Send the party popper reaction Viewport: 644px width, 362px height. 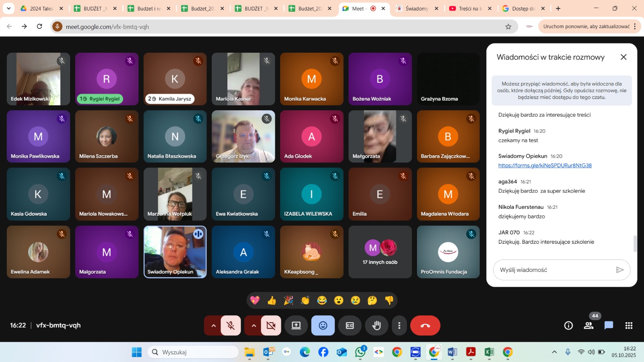[x=289, y=300]
